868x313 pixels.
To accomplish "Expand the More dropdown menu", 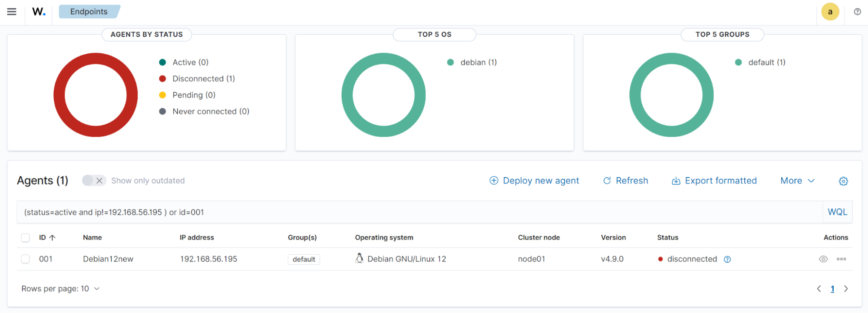I will click(x=797, y=181).
